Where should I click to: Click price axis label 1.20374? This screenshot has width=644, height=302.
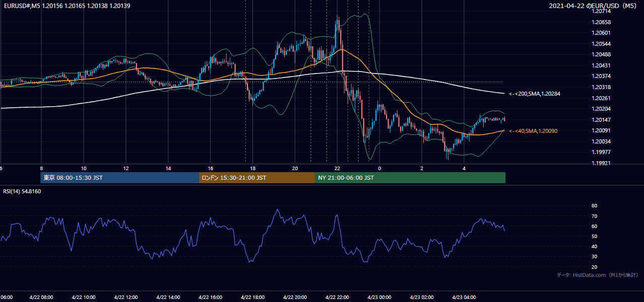tap(601, 76)
